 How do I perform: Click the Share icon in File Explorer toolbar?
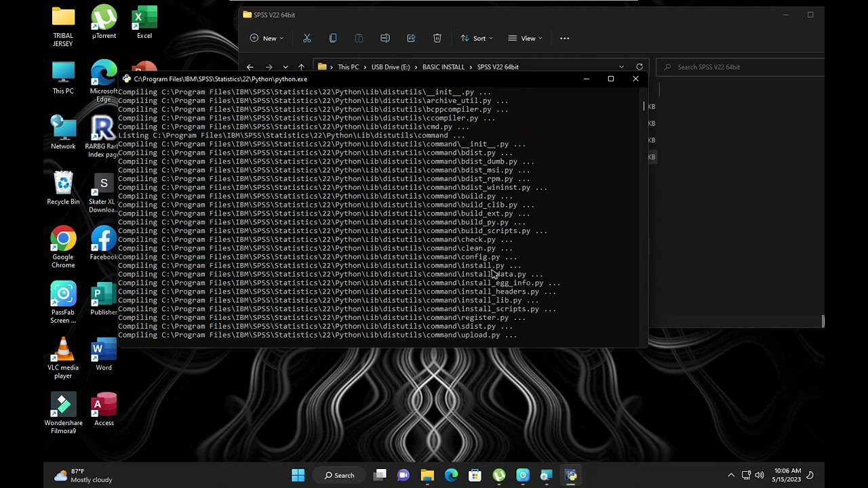click(411, 39)
